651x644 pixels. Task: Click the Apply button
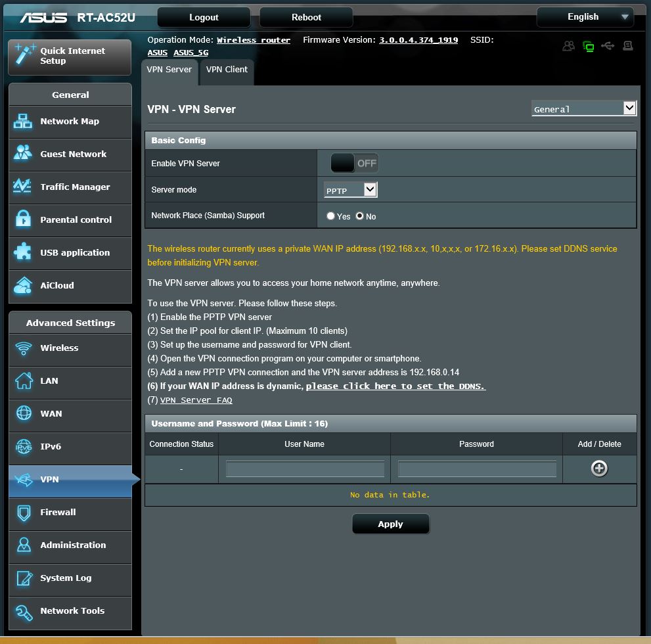click(x=391, y=524)
